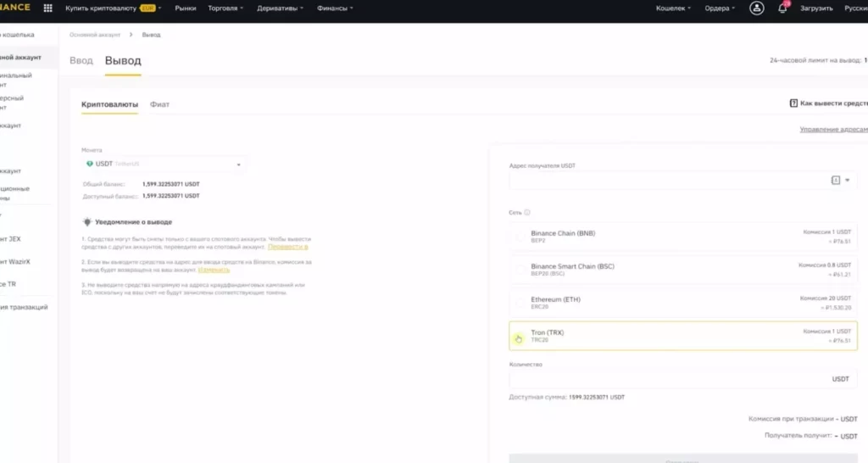Open the user profile icon

pyautogui.click(x=756, y=8)
